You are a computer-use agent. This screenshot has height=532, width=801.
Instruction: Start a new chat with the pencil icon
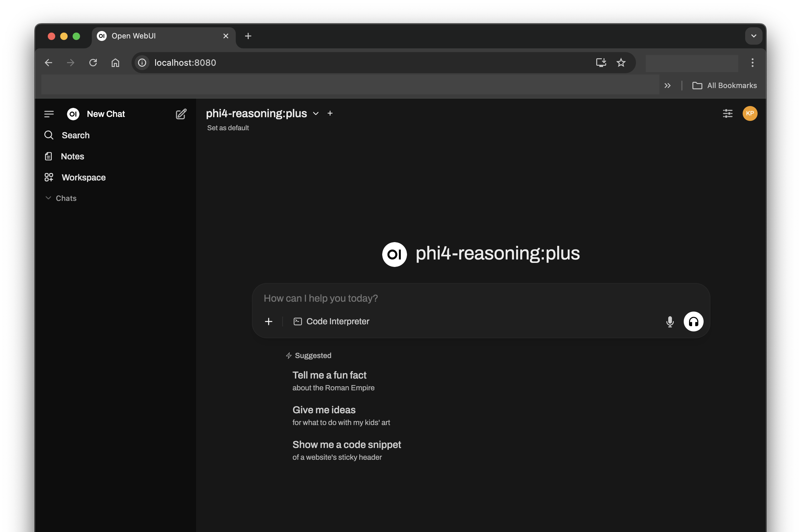click(x=181, y=114)
